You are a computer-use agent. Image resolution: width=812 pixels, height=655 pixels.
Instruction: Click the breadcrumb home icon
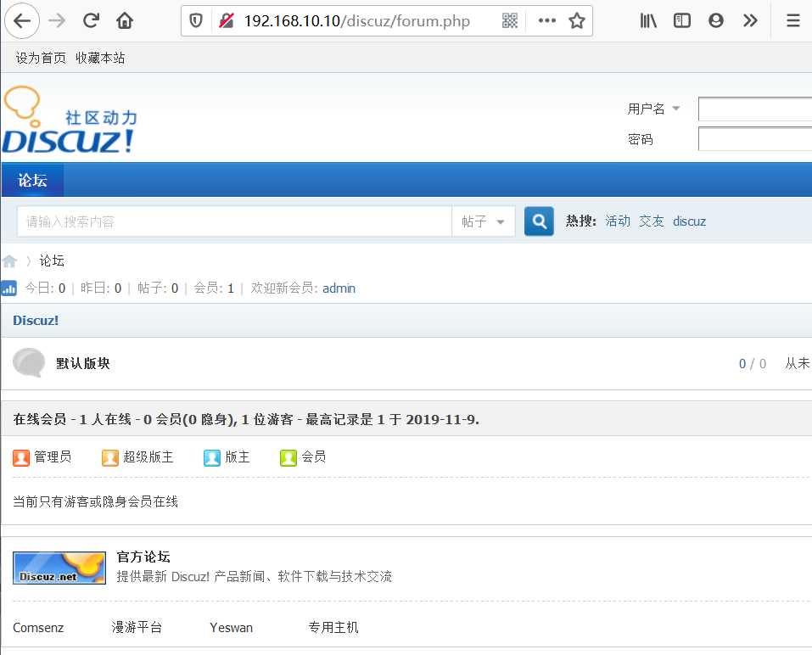point(9,261)
